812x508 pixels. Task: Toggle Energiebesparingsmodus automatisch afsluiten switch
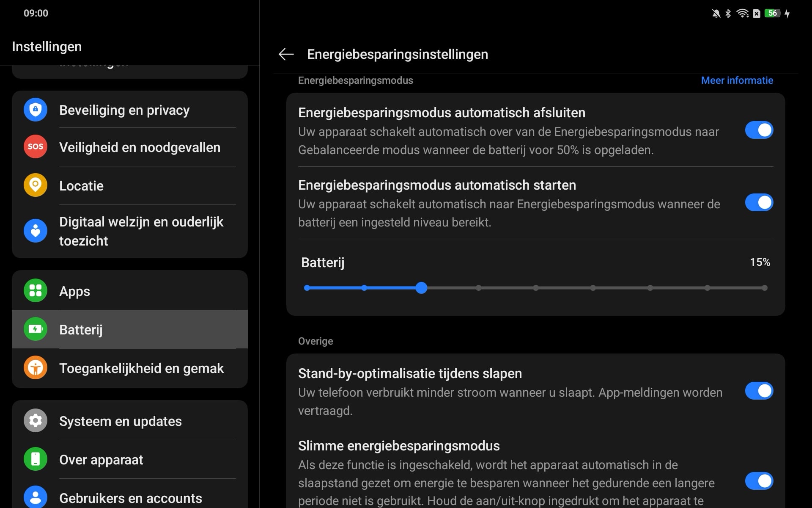coord(759,130)
